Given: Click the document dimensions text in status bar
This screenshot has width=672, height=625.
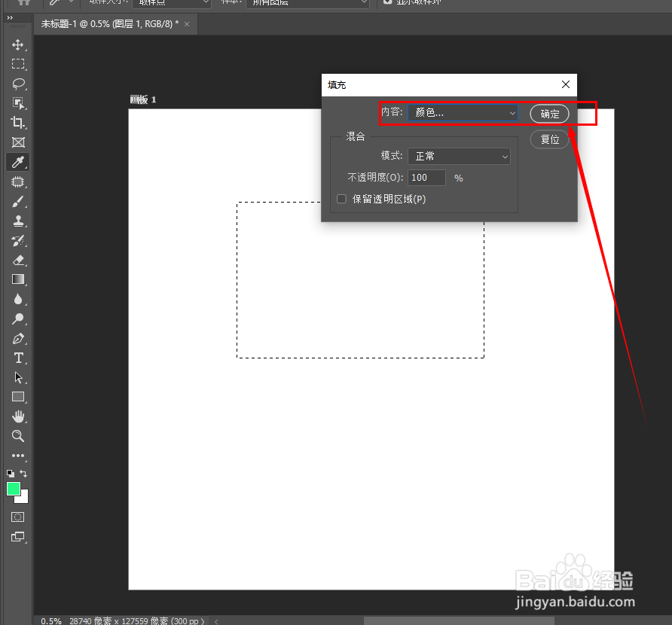Looking at the screenshot, I should point(133,620).
